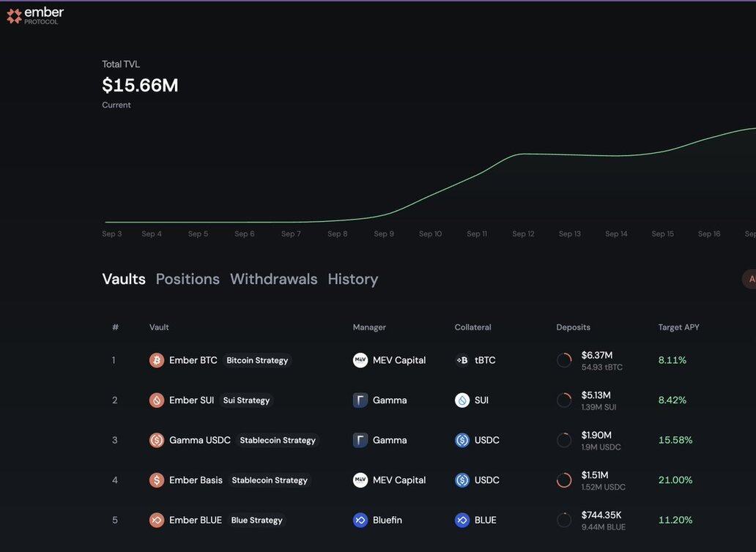
Task: Open the History tab
Action: pos(353,280)
